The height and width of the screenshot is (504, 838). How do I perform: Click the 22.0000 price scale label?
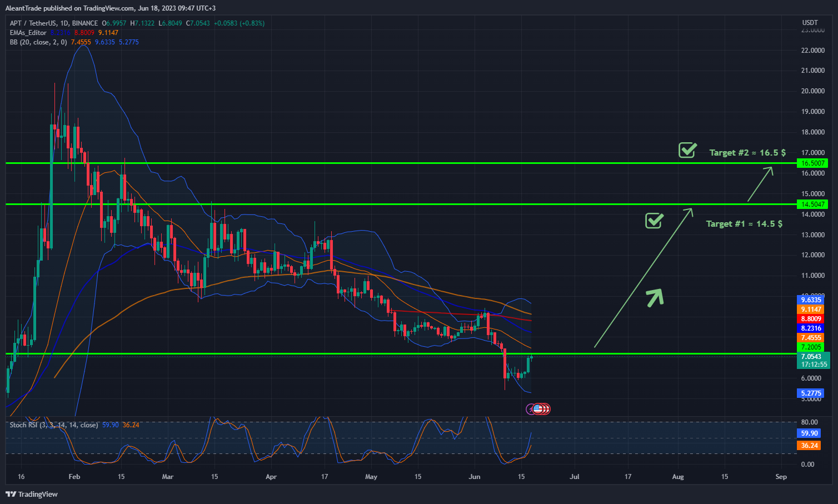coord(812,50)
